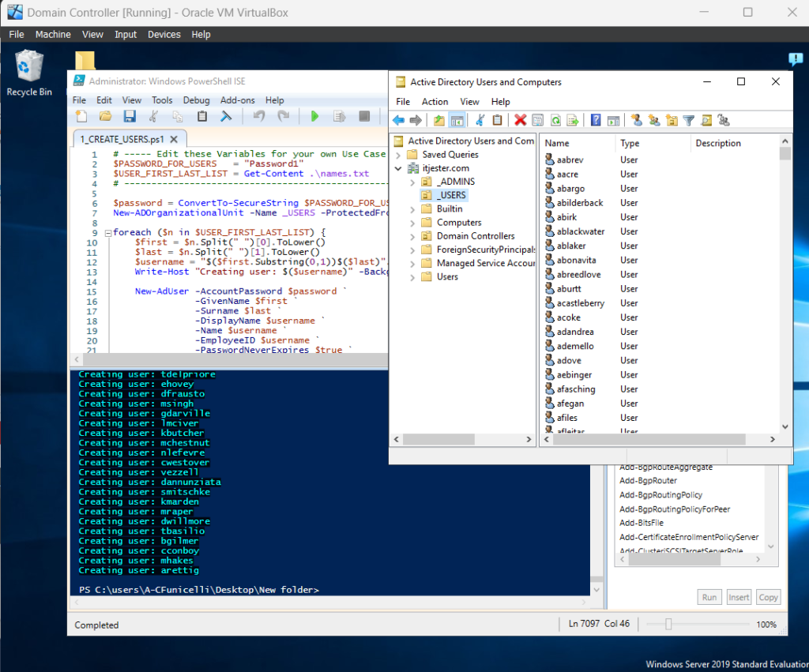Open the Devices menu in VirtualBox
This screenshot has height=672, width=809.
[164, 35]
